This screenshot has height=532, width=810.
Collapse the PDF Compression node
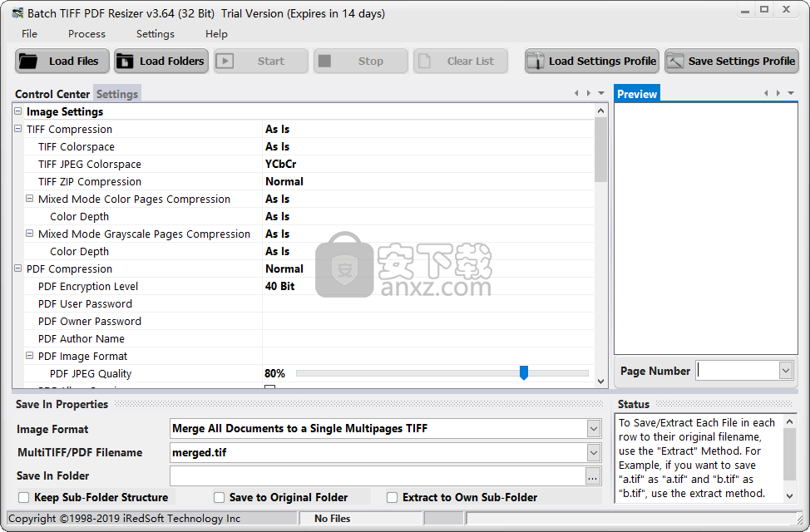18,268
